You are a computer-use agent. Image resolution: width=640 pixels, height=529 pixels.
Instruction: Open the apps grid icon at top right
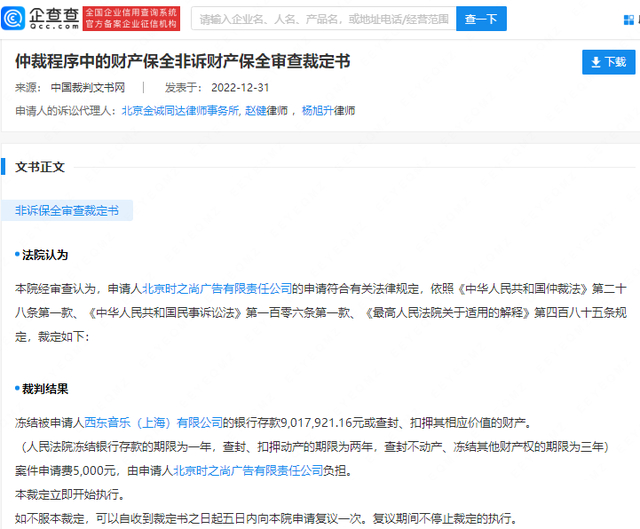(x=629, y=19)
